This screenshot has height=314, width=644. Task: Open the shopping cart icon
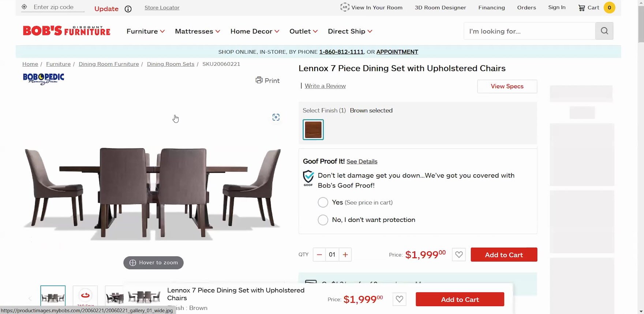tap(582, 8)
